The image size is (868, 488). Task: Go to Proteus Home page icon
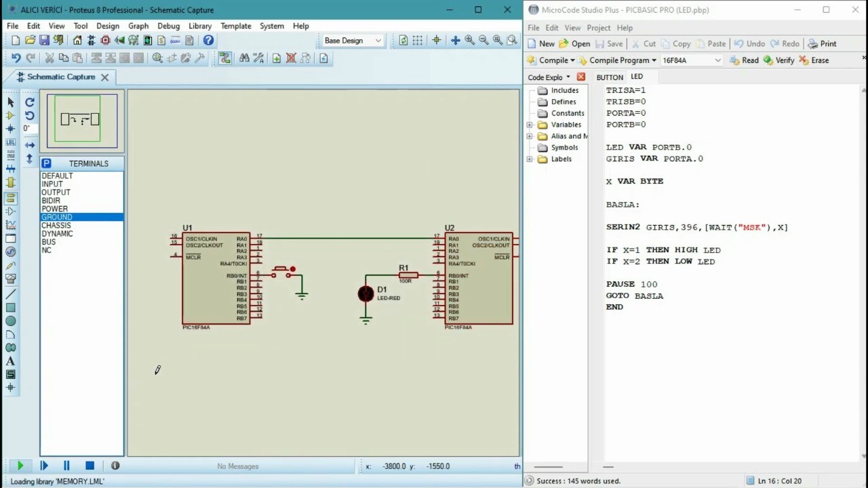(77, 41)
